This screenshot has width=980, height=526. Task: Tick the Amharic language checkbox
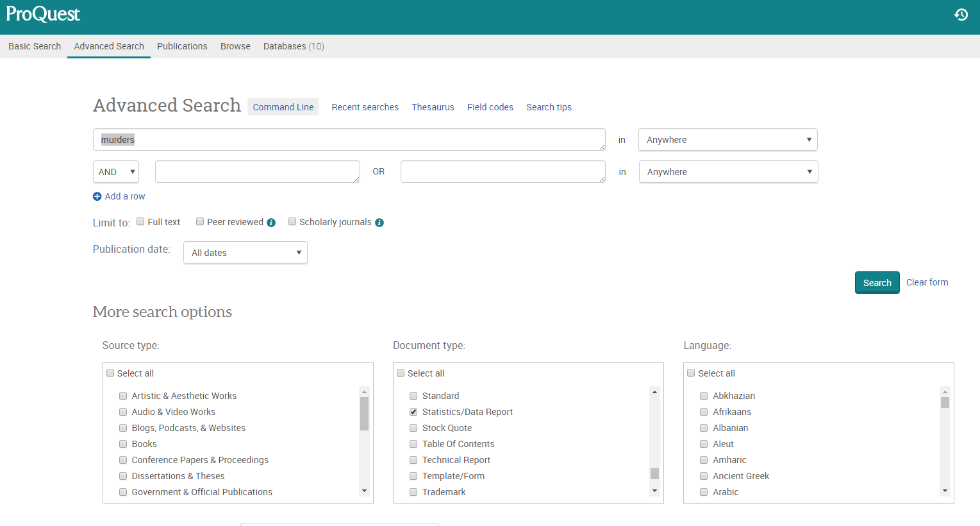click(704, 460)
